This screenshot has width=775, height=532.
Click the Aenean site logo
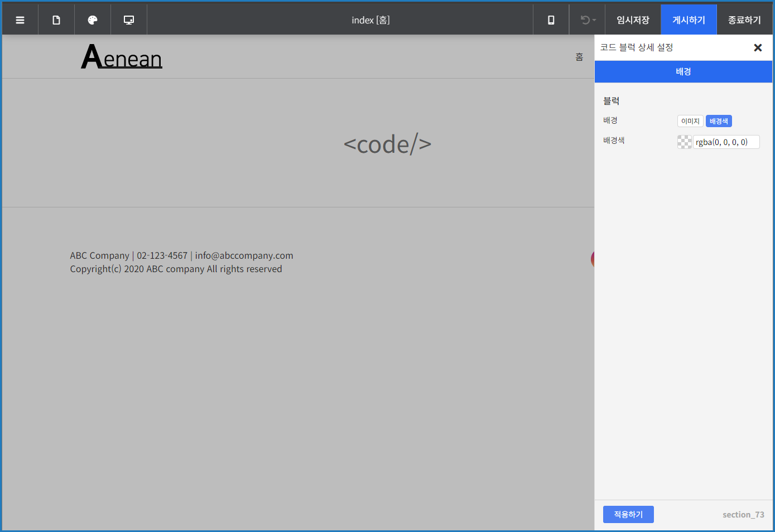coord(121,56)
